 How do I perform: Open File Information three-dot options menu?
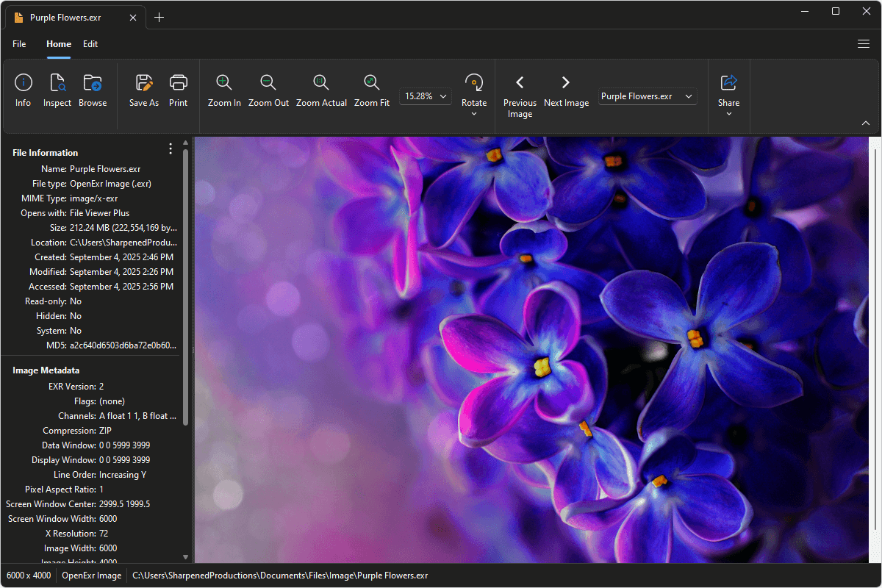(171, 149)
